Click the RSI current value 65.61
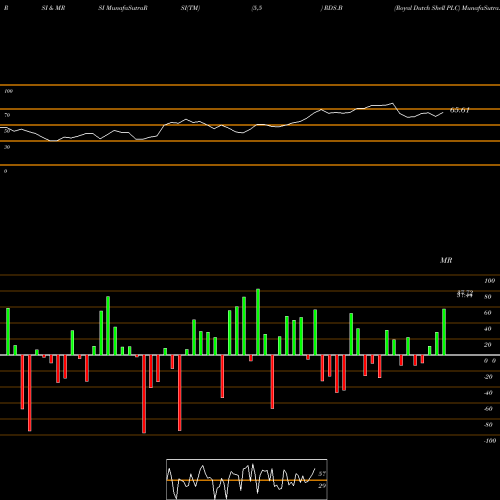500x500 pixels. click(x=460, y=110)
